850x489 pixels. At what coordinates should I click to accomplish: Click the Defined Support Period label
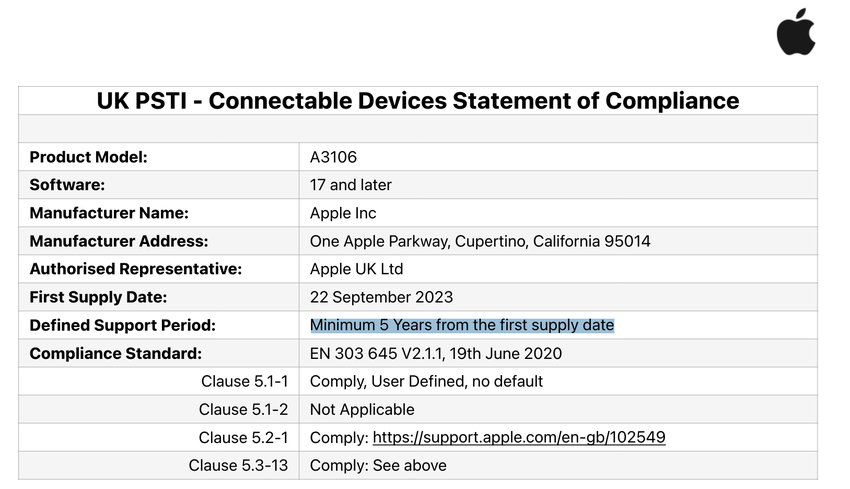coord(122,325)
